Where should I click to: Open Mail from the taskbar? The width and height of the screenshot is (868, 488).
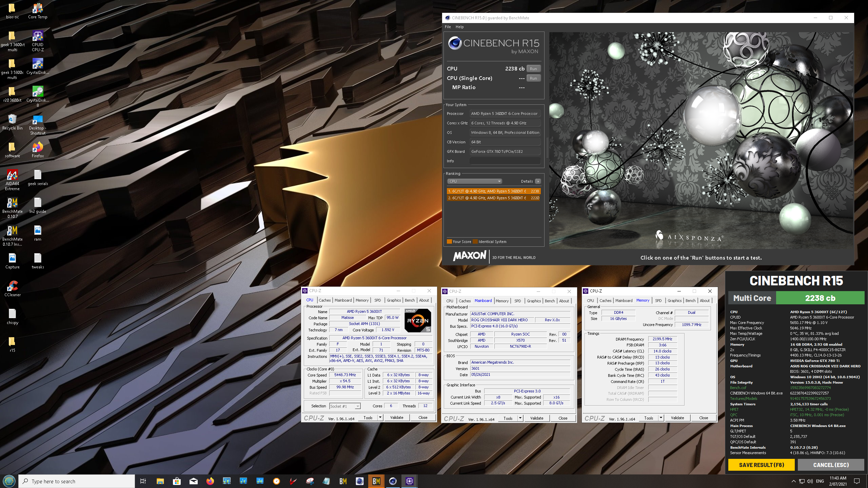(193, 481)
